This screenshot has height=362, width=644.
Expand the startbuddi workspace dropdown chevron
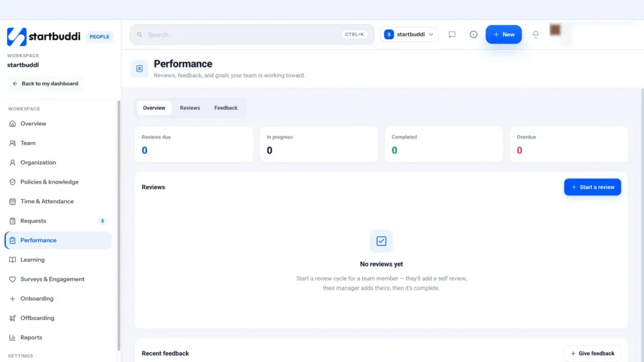pyautogui.click(x=431, y=35)
